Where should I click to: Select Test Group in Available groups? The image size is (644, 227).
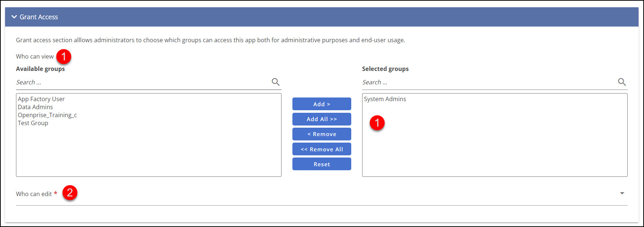click(33, 123)
